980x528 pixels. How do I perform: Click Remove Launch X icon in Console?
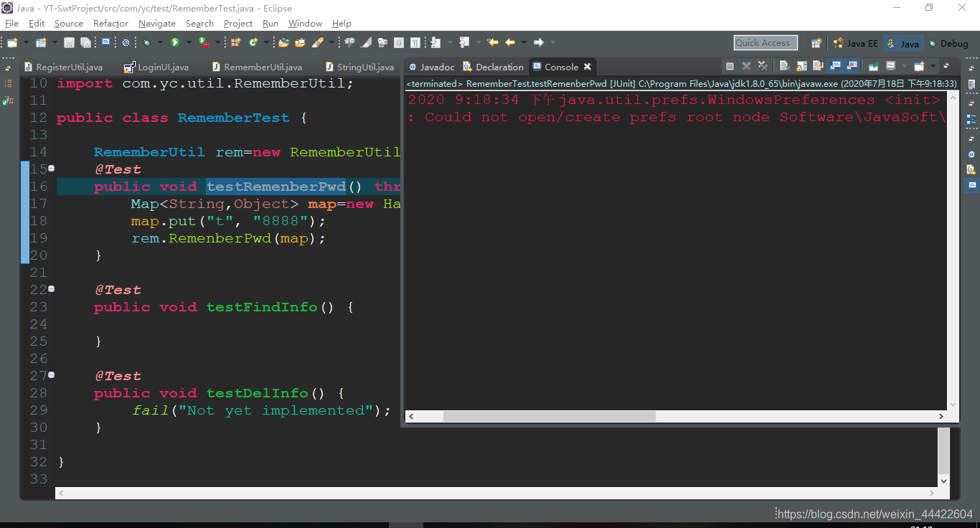pos(746,66)
